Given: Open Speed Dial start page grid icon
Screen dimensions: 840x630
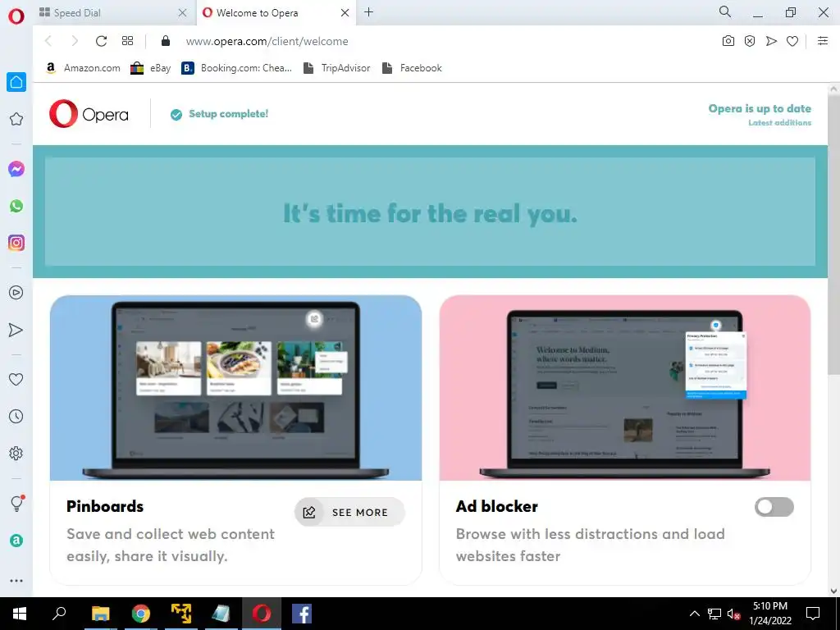Looking at the screenshot, I should [x=127, y=41].
